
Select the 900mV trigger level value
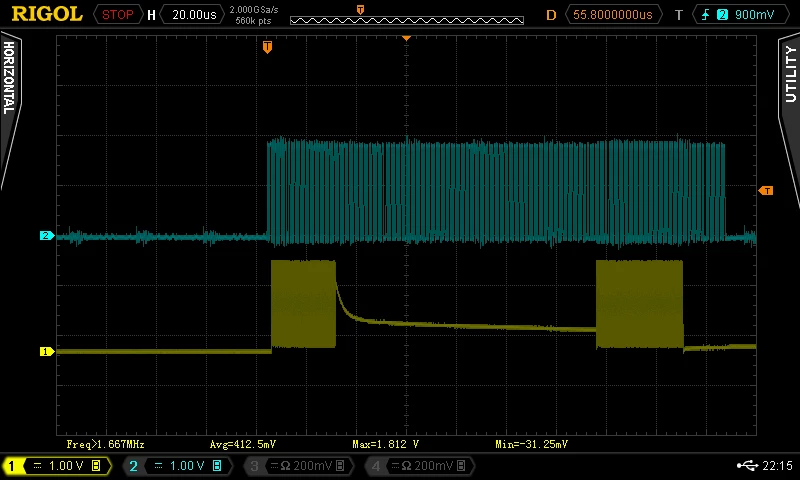754,15
